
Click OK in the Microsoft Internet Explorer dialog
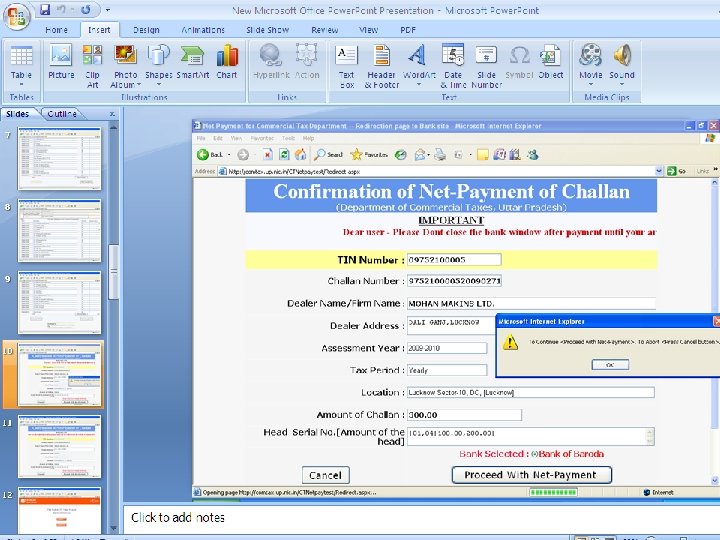pyautogui.click(x=610, y=364)
